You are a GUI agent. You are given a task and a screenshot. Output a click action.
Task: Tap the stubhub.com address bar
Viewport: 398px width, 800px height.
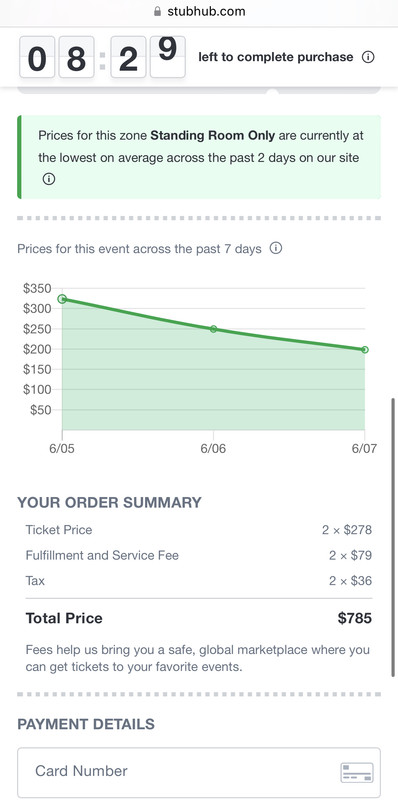(x=199, y=11)
